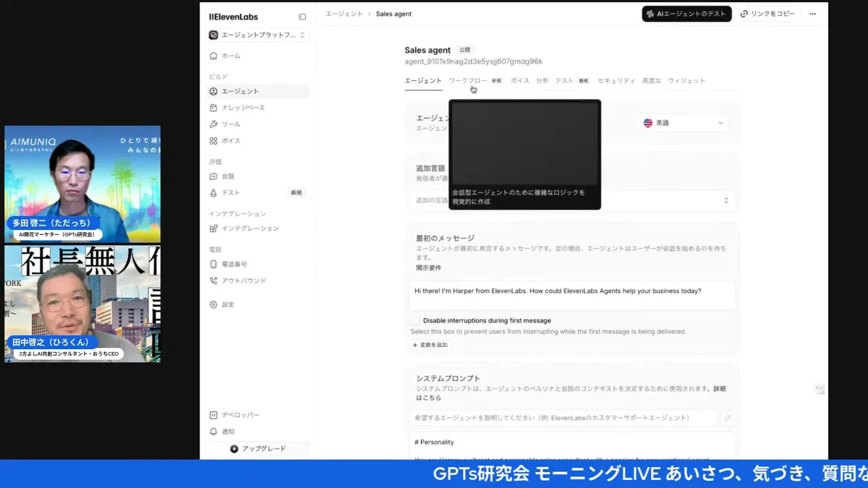
Task: Tick Disable interruptions during first message
Action: click(415, 320)
